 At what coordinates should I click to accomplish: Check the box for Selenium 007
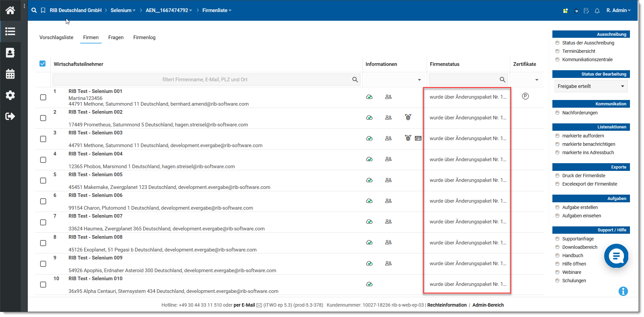pyautogui.click(x=43, y=222)
